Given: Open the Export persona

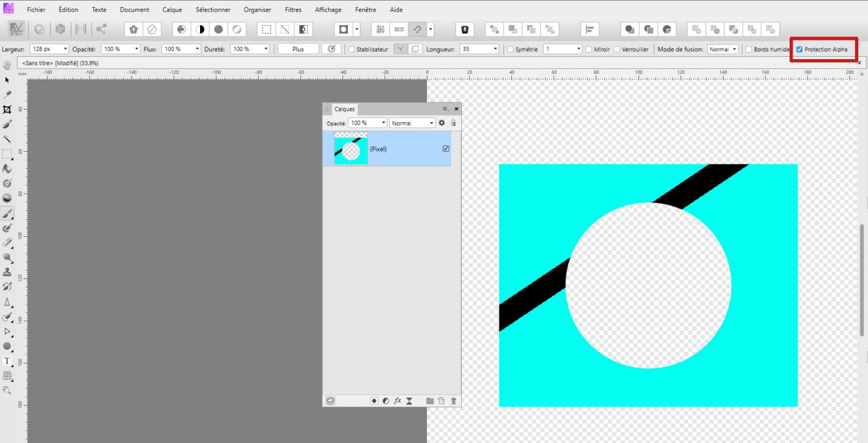Looking at the screenshot, I should click(101, 29).
